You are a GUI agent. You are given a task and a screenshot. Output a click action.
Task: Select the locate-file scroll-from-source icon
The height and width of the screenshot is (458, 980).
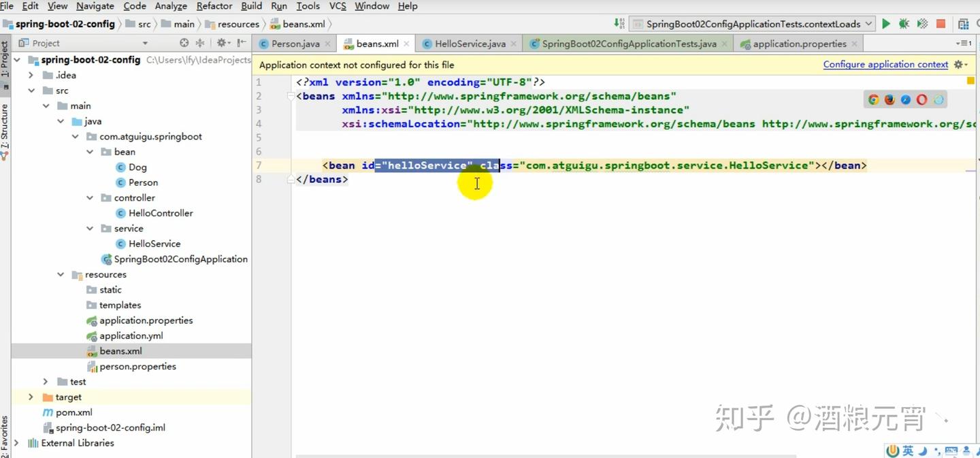click(184, 43)
